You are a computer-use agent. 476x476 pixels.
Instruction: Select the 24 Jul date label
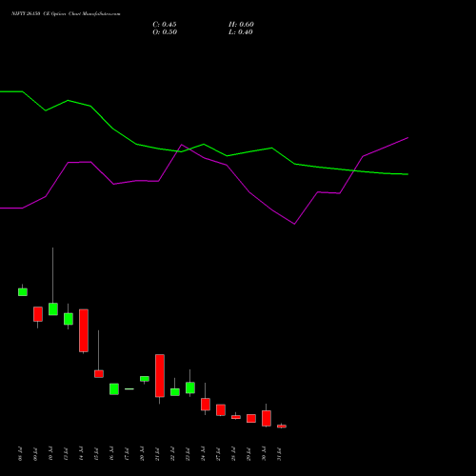[x=204, y=454]
